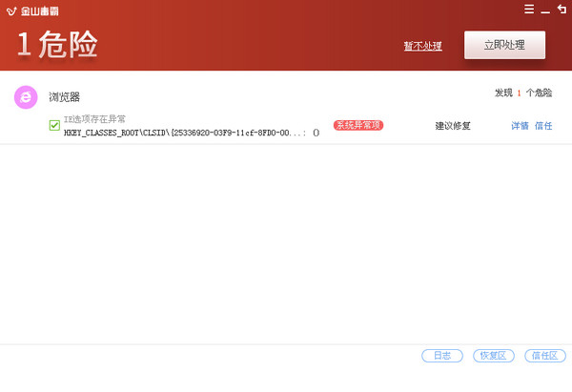
Task: Open the 日志 log button
Action: point(442,356)
